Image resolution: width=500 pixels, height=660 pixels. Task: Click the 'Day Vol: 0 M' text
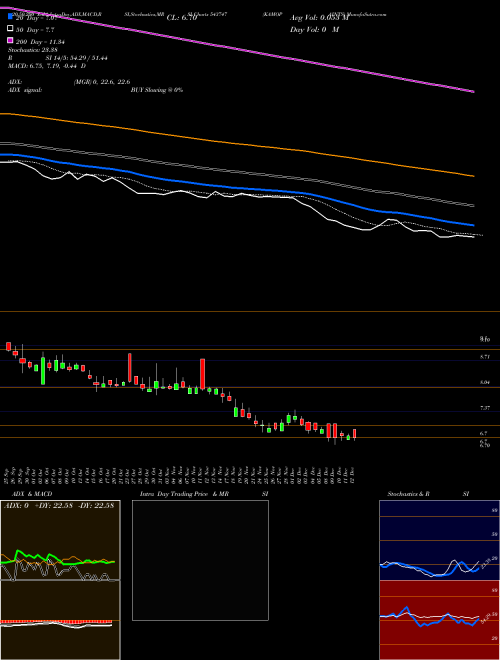pyautogui.click(x=314, y=30)
